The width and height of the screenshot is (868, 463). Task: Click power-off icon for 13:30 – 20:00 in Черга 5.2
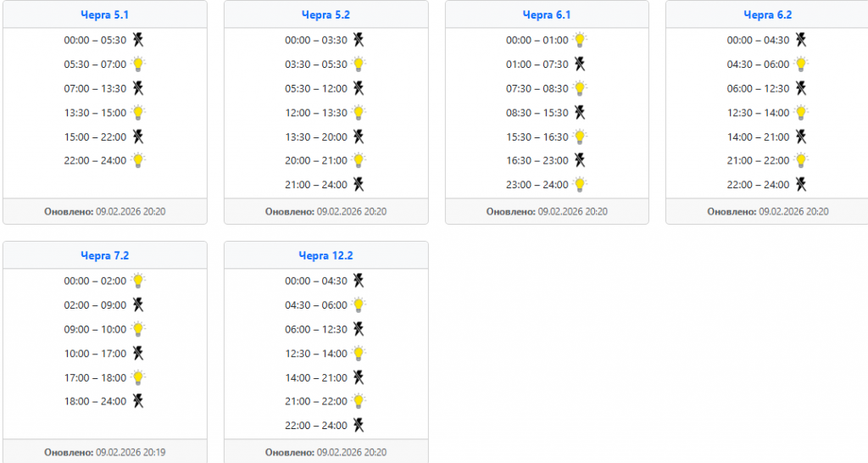(359, 137)
